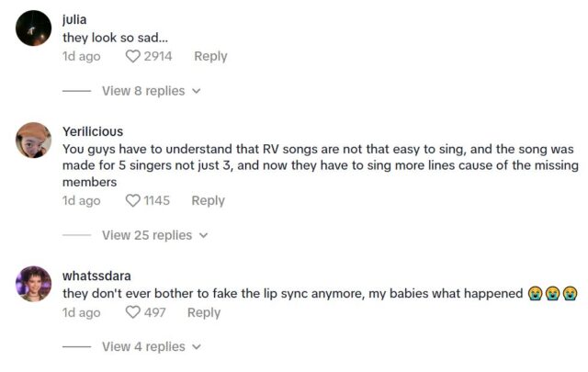Open the Yerilicious username link
The image size is (588, 372).
tap(92, 131)
